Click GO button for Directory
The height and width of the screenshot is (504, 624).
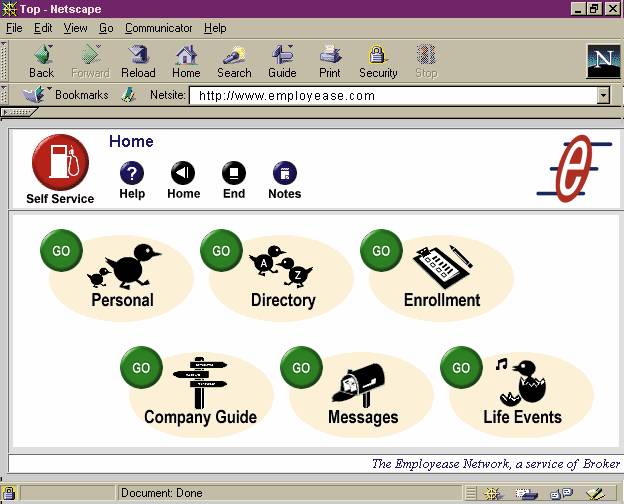click(221, 251)
